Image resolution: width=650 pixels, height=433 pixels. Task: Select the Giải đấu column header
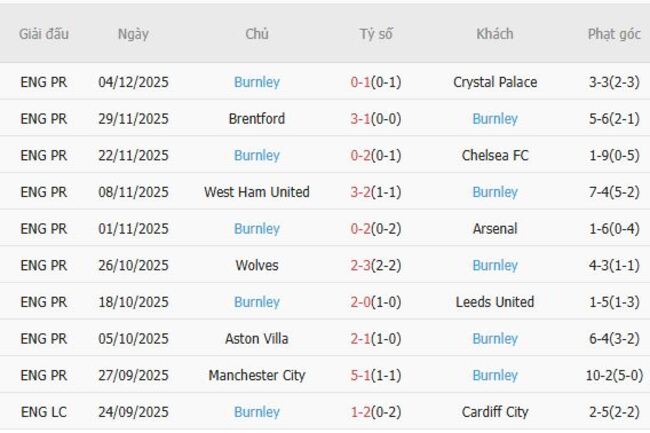point(44,34)
